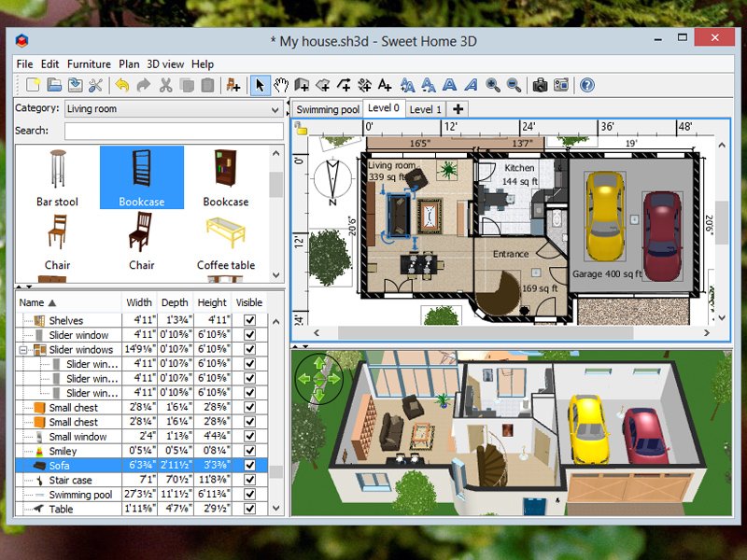The width and height of the screenshot is (747, 560).
Task: Select the Bar stool catalog thumbnail
Action: pos(57,177)
